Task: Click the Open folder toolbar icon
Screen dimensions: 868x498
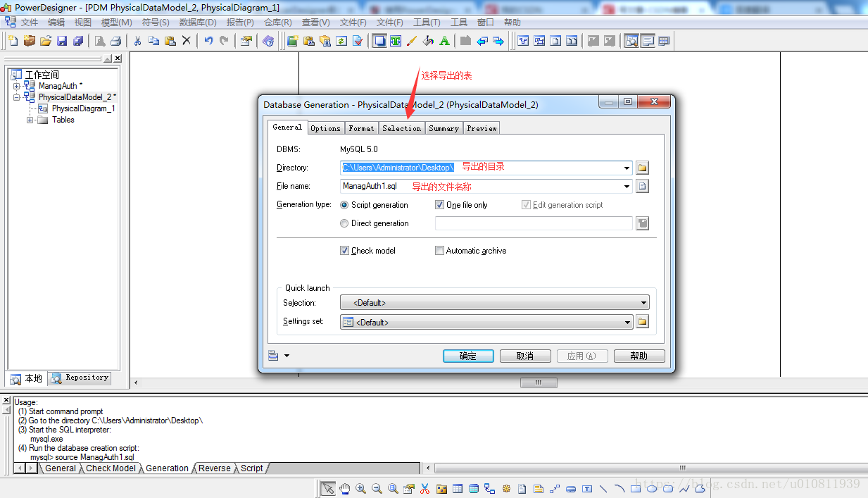Action: pos(46,41)
